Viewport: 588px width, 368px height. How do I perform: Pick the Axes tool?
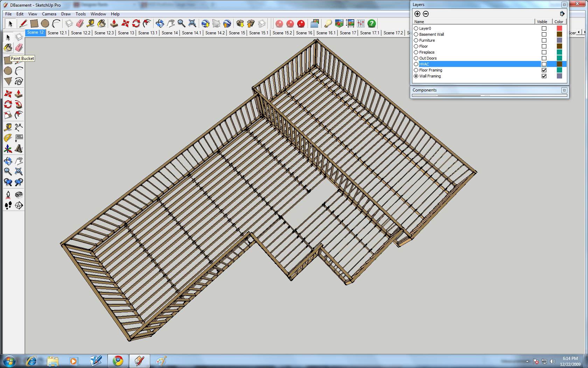pos(8,149)
